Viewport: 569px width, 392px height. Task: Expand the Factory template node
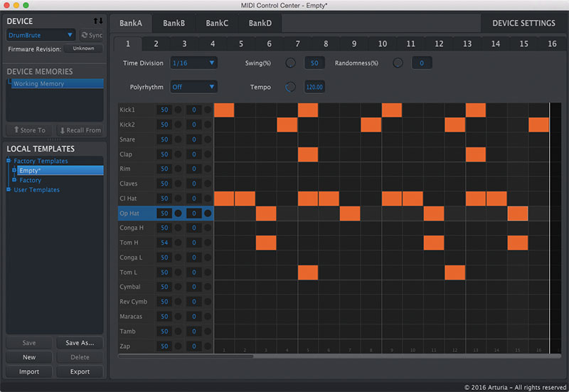point(14,180)
